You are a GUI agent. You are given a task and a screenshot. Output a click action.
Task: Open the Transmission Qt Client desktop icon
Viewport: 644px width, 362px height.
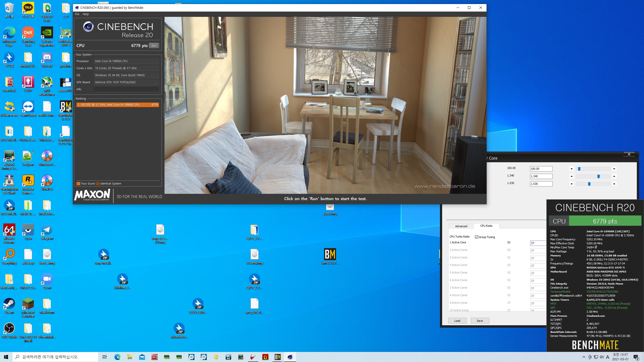pos(9,185)
